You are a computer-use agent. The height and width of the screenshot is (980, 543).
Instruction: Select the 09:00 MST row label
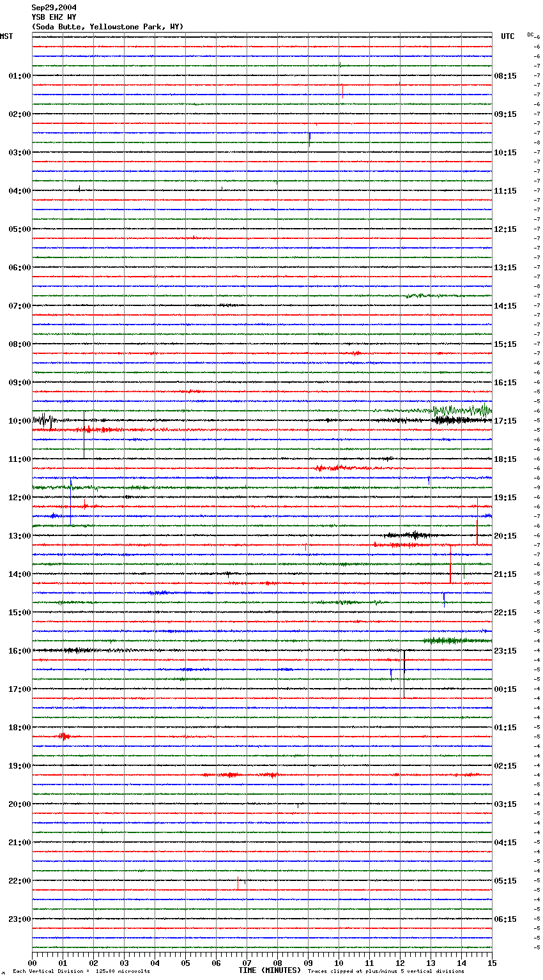[20, 383]
